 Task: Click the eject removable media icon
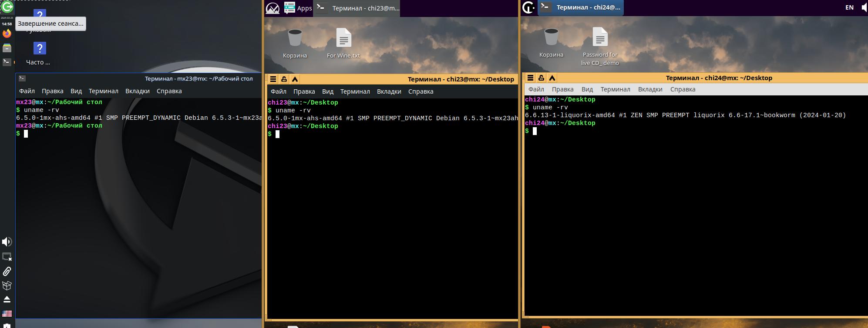coord(7,300)
